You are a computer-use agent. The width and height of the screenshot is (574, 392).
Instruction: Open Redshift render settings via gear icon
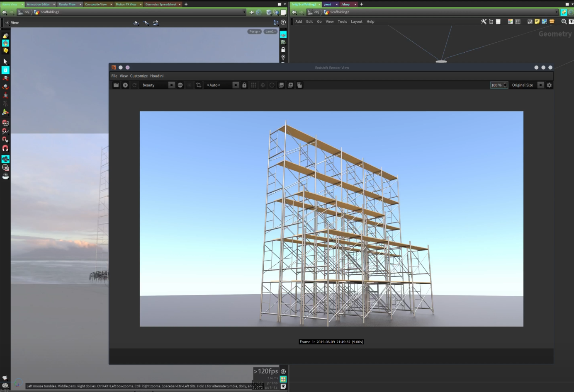549,85
